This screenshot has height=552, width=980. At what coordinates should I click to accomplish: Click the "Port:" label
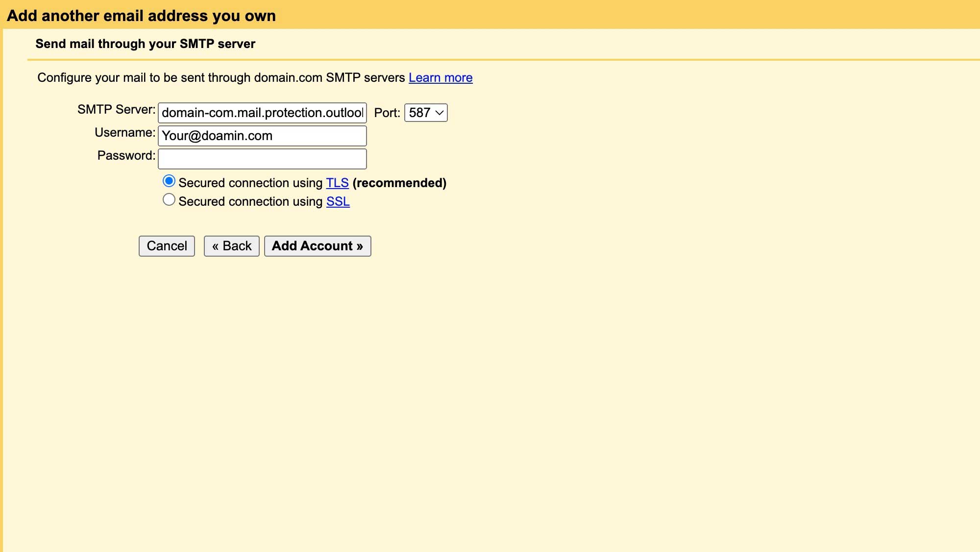click(387, 113)
